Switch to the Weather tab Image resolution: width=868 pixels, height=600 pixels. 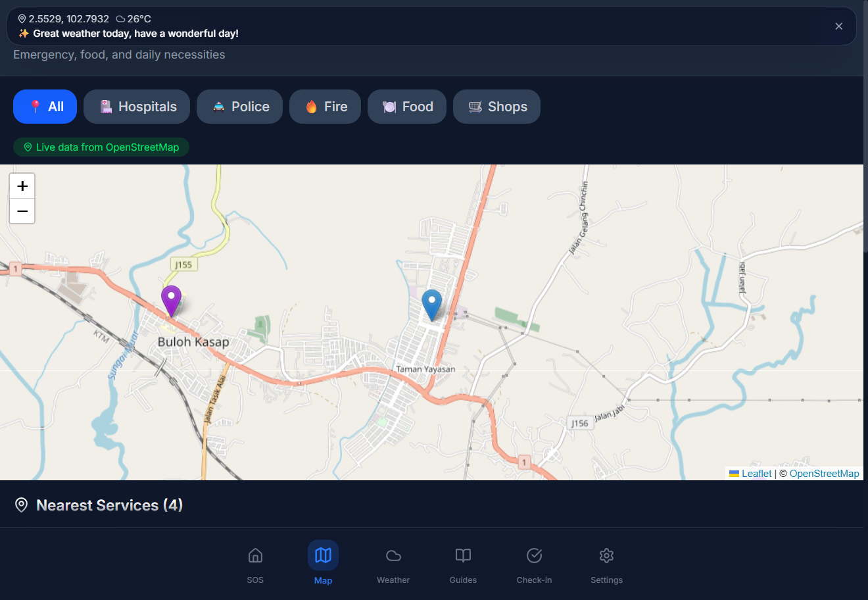tap(393, 564)
